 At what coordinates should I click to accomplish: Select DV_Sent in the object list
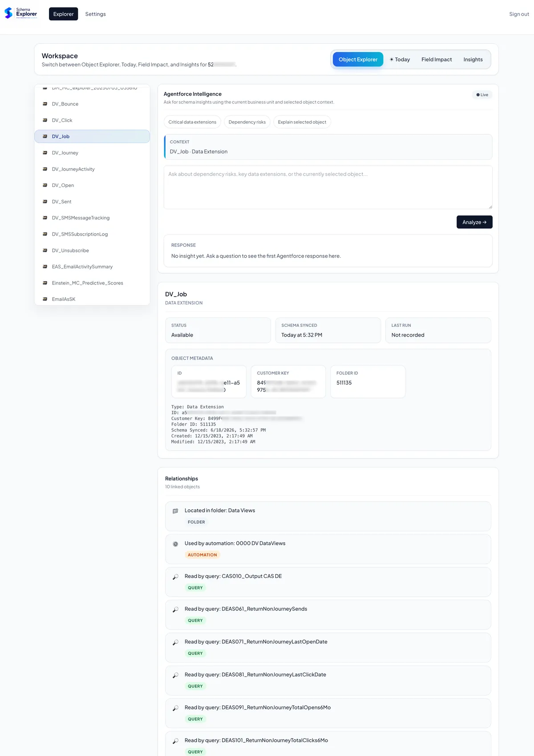point(92,202)
